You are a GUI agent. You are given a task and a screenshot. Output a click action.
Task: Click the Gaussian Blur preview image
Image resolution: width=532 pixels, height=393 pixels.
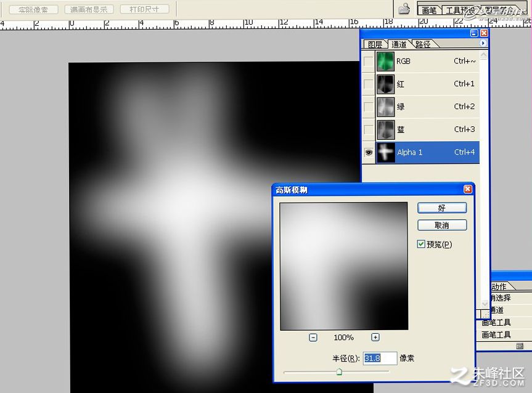(x=344, y=266)
